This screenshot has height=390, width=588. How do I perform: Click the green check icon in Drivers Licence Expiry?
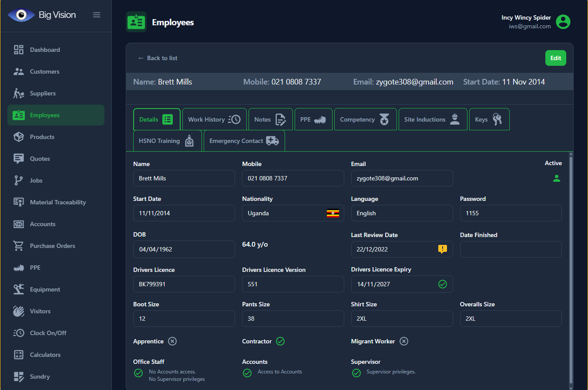pyautogui.click(x=442, y=284)
